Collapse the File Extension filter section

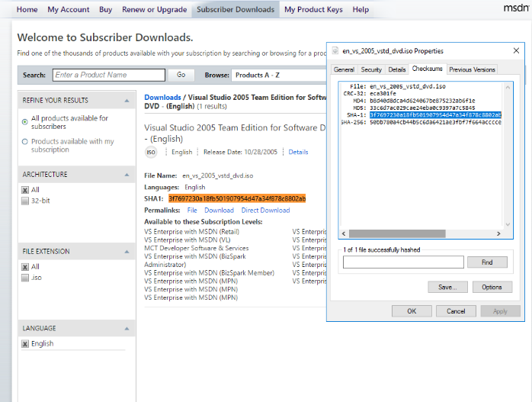coord(127,252)
